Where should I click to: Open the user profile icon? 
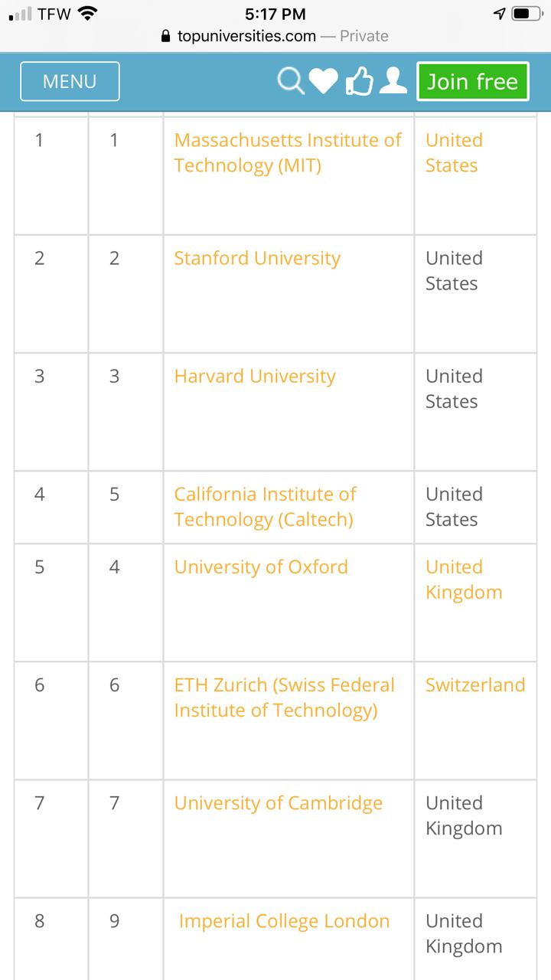pyautogui.click(x=393, y=80)
